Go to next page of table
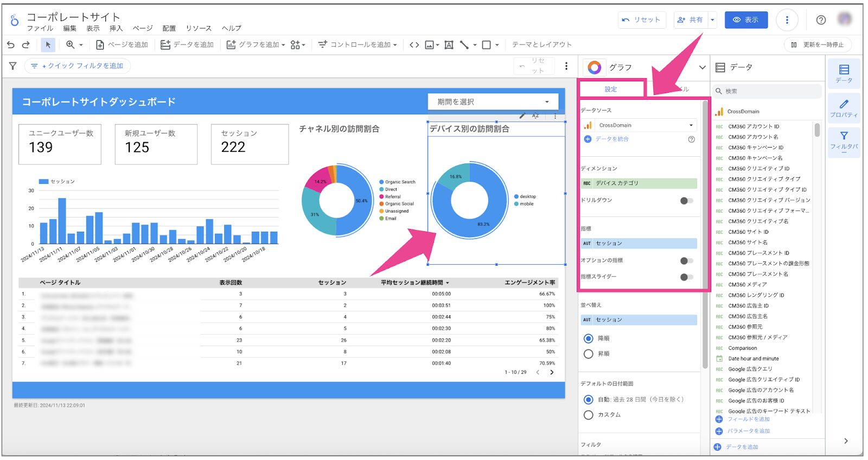868x460 pixels. click(552, 372)
